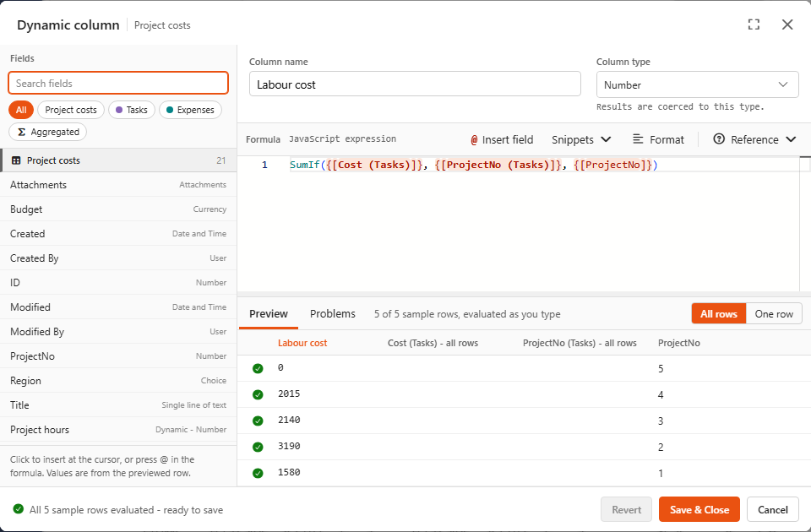Insert the Modified By field
This screenshot has height=532, width=811.
pyautogui.click(x=118, y=331)
